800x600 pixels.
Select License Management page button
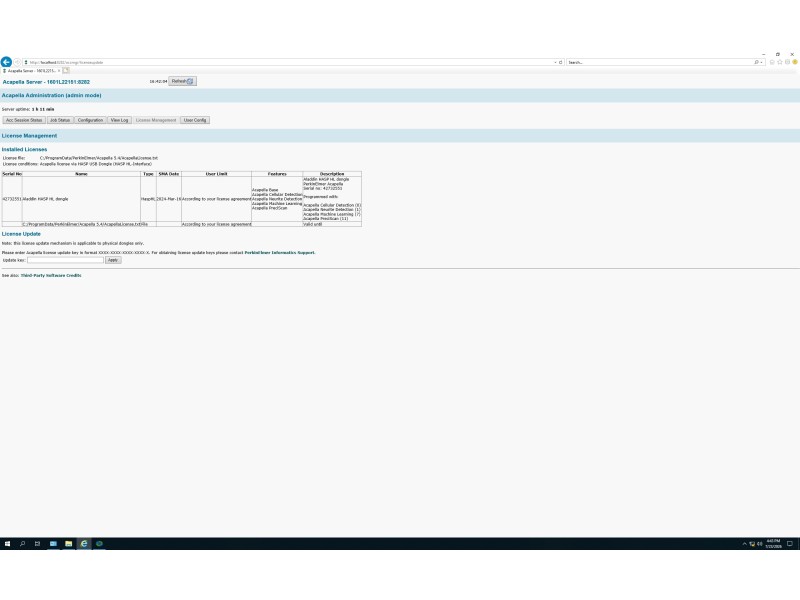coord(156,120)
